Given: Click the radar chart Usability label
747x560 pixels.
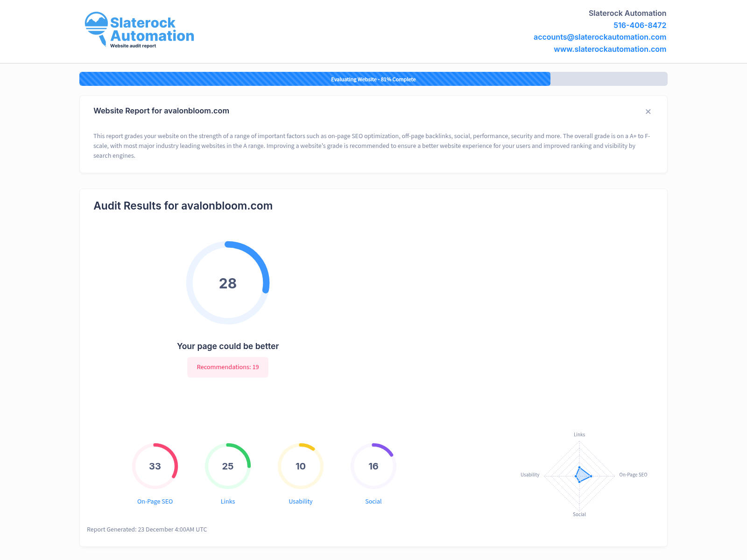Looking at the screenshot, I should pyautogui.click(x=530, y=475).
